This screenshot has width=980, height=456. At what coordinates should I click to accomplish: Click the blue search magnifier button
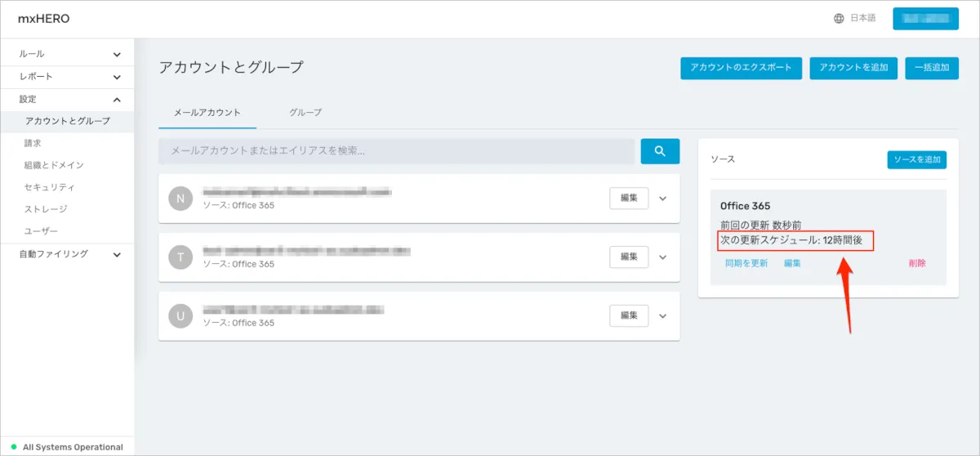click(x=660, y=151)
